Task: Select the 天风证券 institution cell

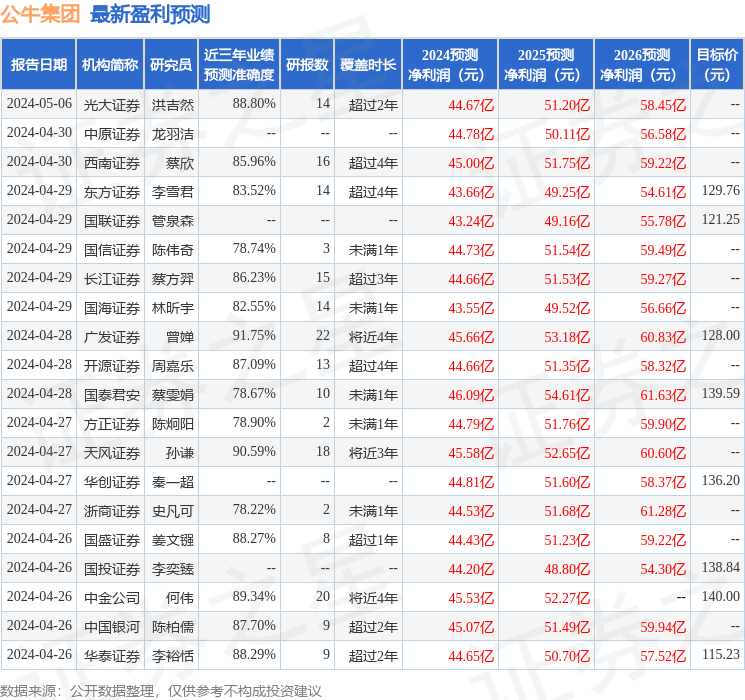Action: coord(112,453)
